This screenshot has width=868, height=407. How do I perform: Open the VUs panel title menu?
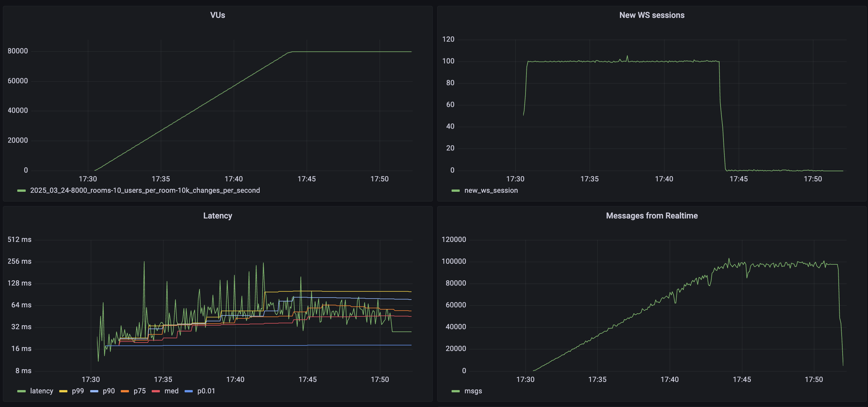point(217,15)
